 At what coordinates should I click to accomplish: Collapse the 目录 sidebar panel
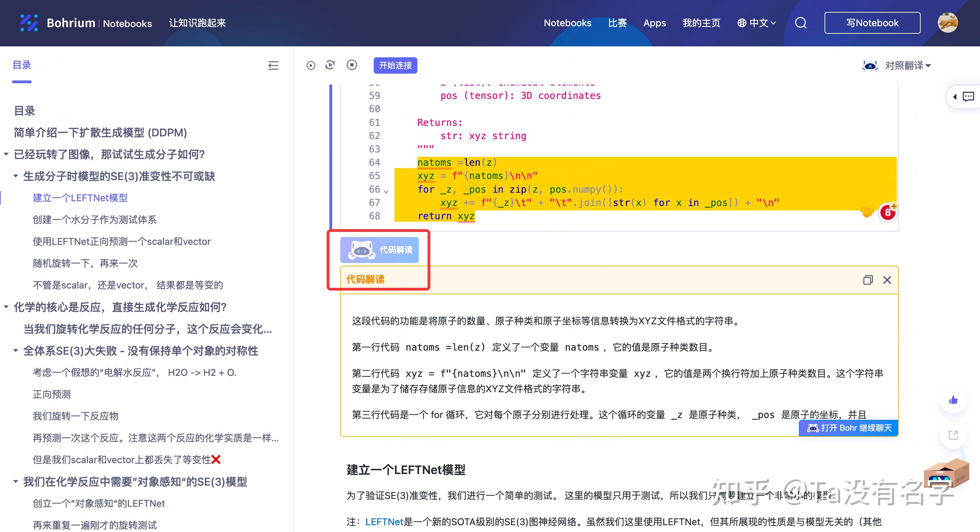point(273,65)
